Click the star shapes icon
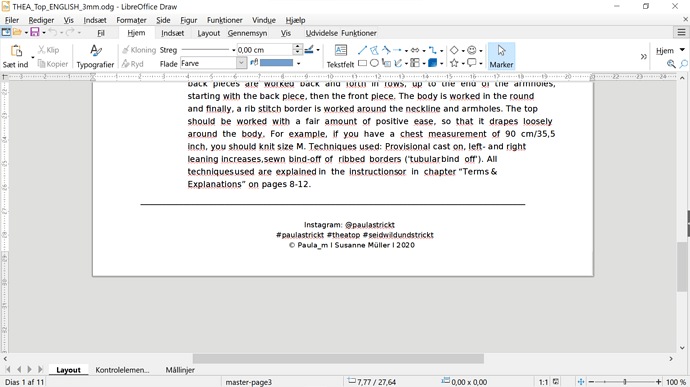Screen dimensions: 690x387 pos(454,63)
